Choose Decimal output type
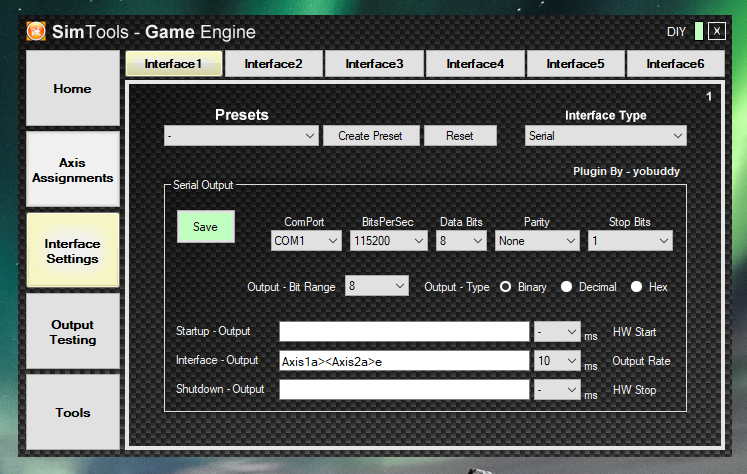747x474 pixels. pyautogui.click(x=567, y=287)
